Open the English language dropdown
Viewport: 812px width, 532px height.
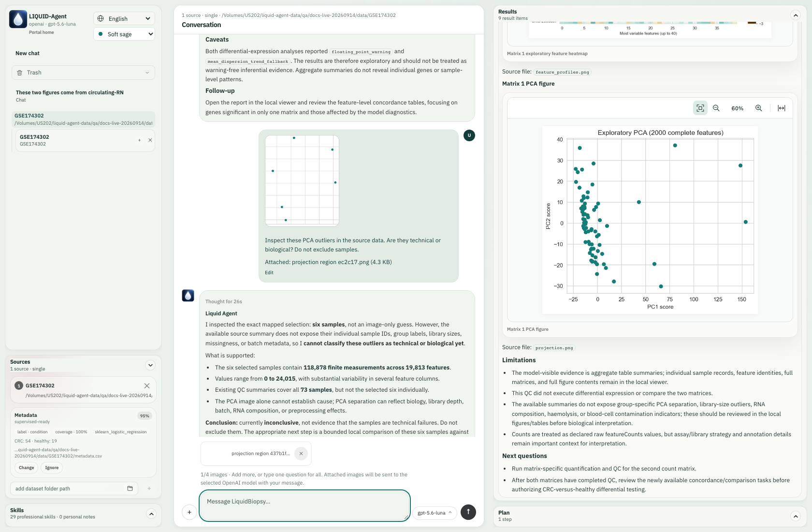coord(124,19)
